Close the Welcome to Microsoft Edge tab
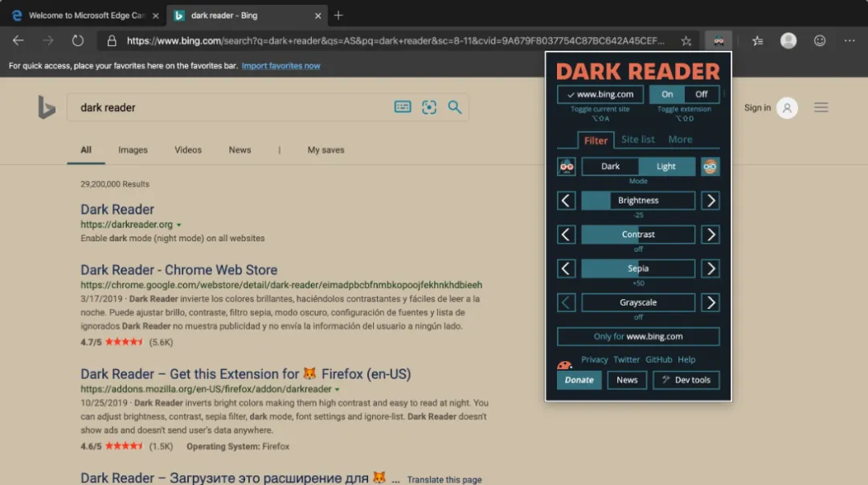868x485 pixels. pos(156,15)
